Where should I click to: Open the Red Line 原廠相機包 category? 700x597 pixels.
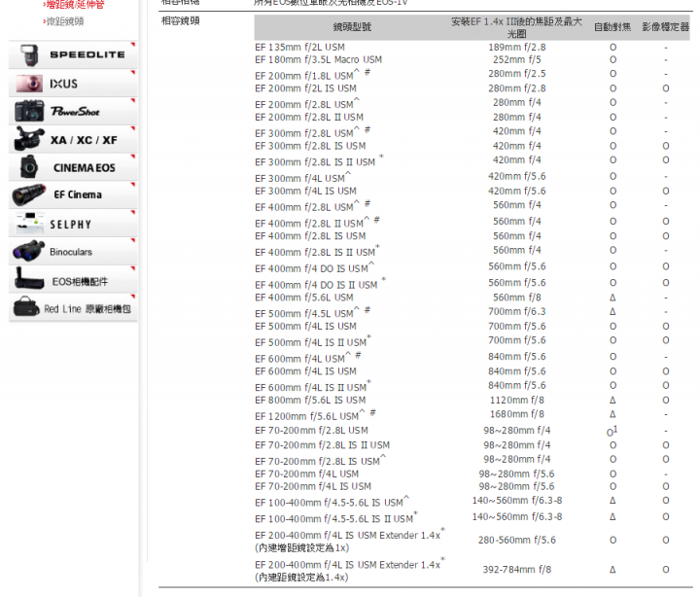tap(73, 308)
